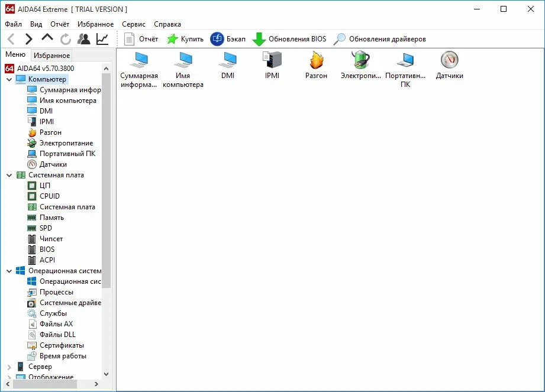545x392 pixels.
Task: Open the user manager people icon
Action: click(84, 39)
